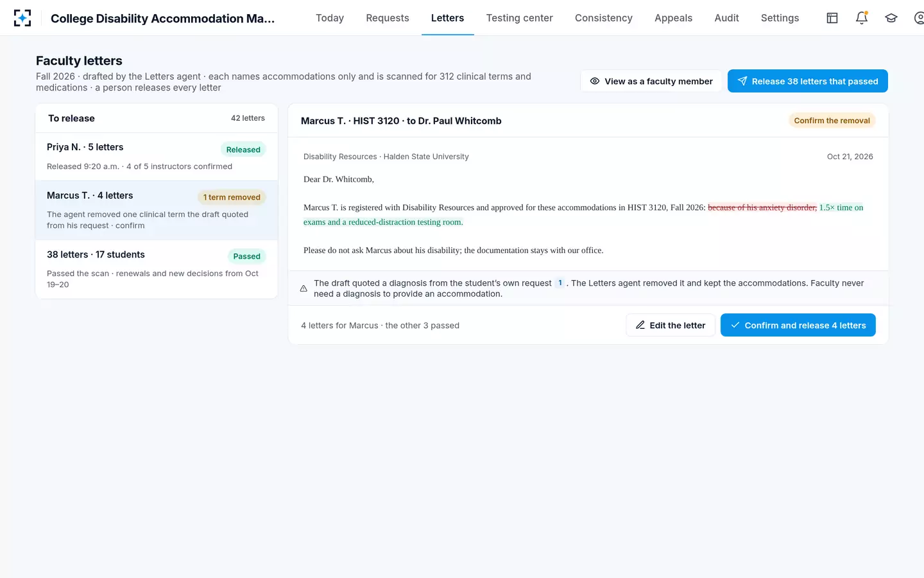Click the Released status badge

243,150
